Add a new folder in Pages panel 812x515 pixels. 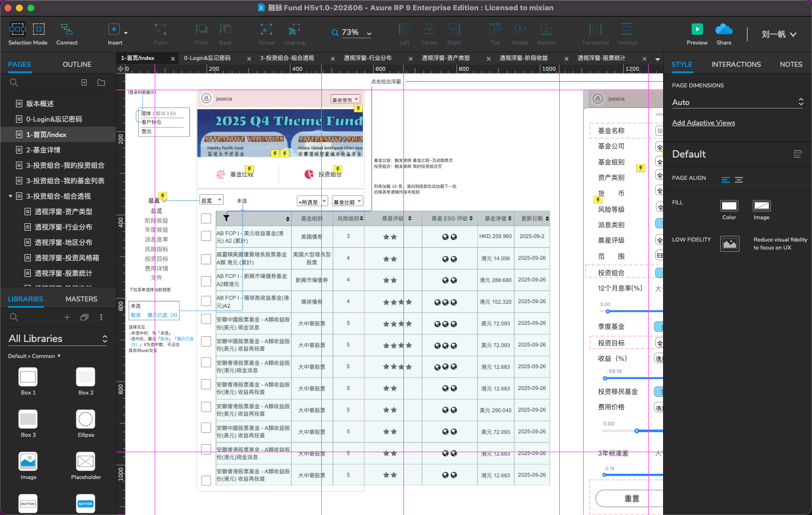[102, 83]
